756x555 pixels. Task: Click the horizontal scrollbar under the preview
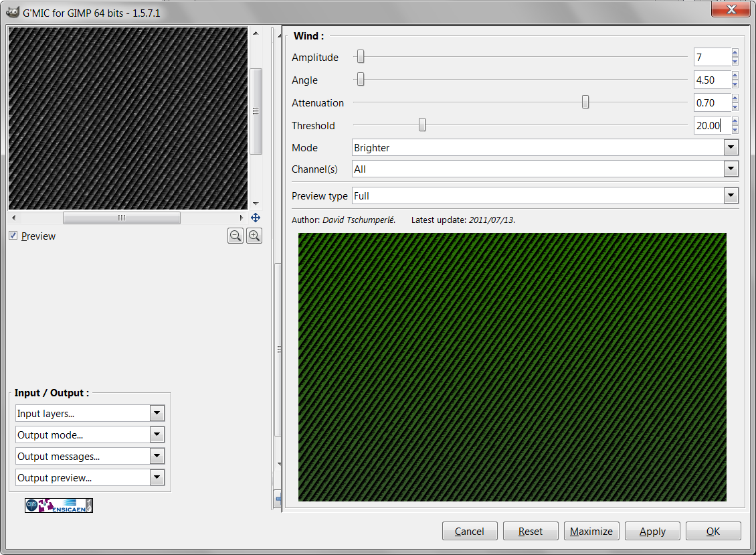121,217
